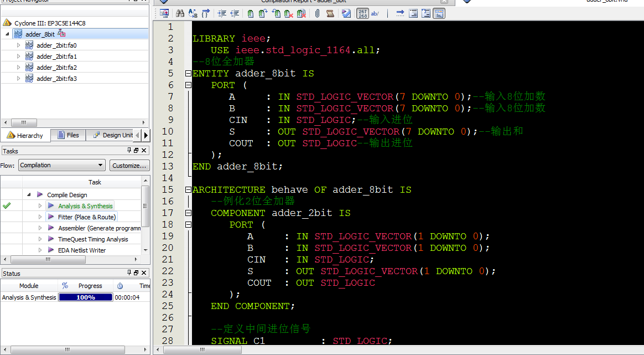Jump to the previous bookmark

pyautogui.click(x=277, y=14)
